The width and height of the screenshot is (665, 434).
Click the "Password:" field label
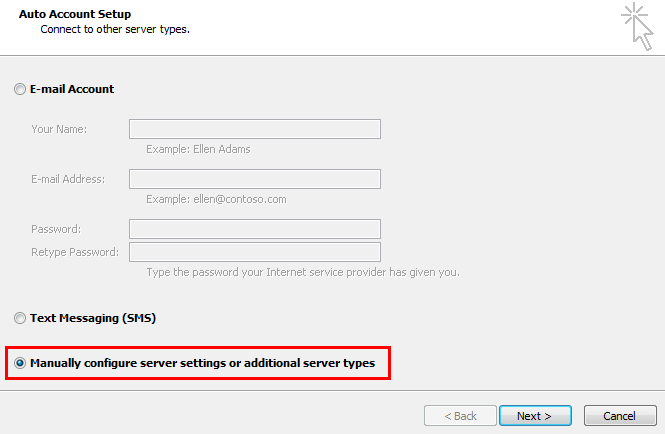point(56,229)
